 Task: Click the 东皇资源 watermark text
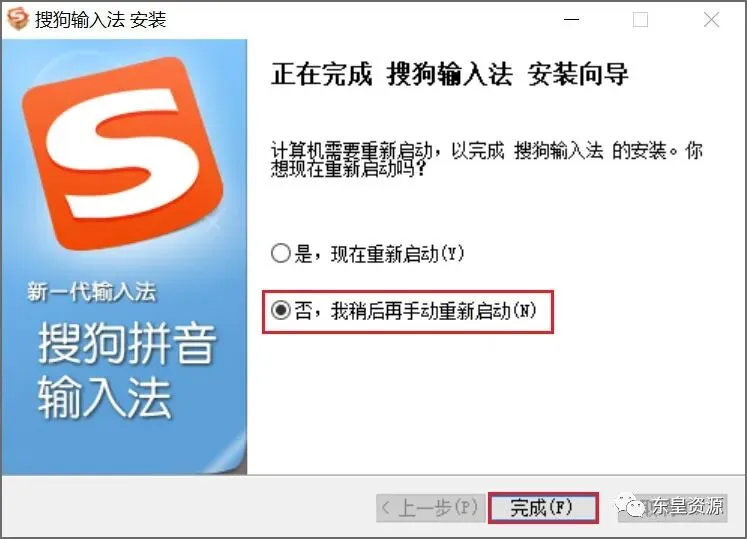pyautogui.click(x=687, y=506)
